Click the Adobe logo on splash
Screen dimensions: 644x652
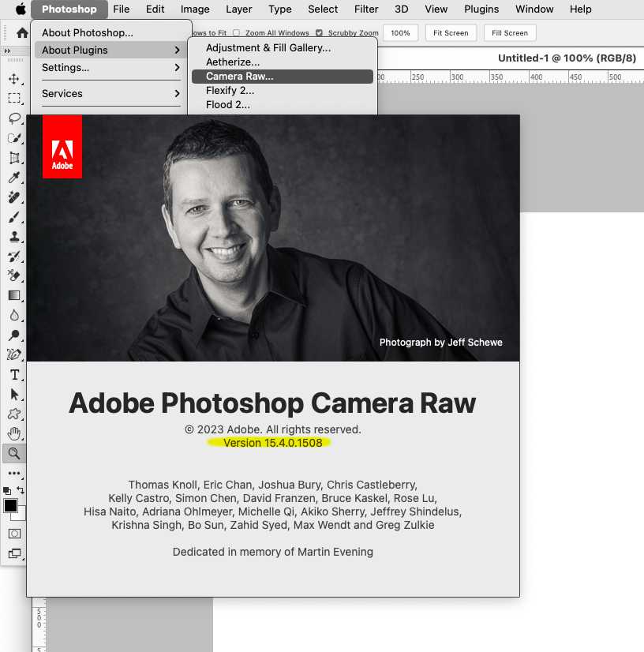tap(62, 147)
